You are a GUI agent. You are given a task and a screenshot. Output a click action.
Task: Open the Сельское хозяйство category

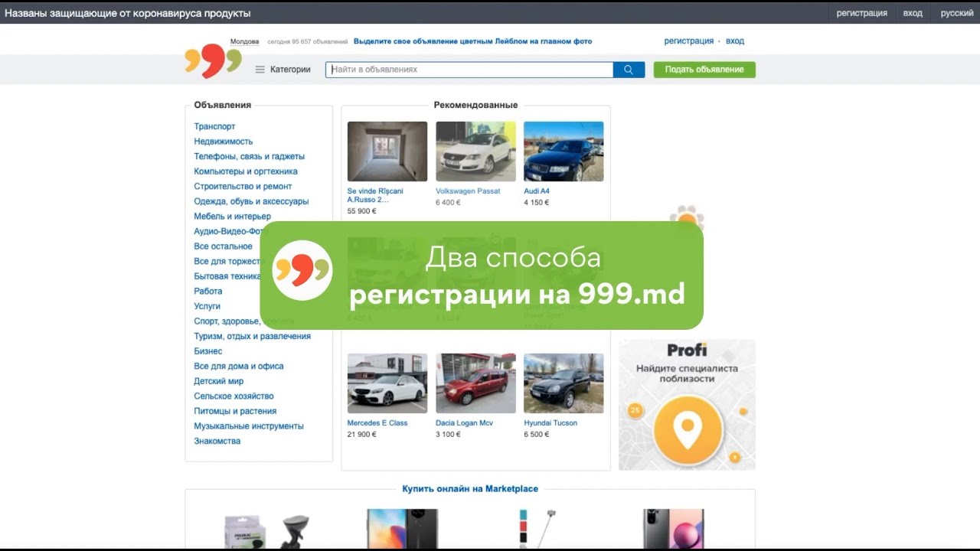pos(234,396)
